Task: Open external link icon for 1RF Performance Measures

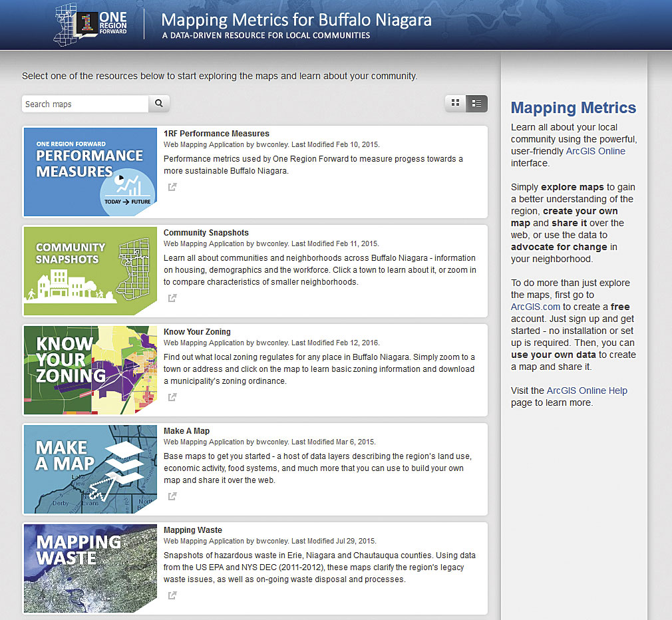Action: [x=172, y=187]
